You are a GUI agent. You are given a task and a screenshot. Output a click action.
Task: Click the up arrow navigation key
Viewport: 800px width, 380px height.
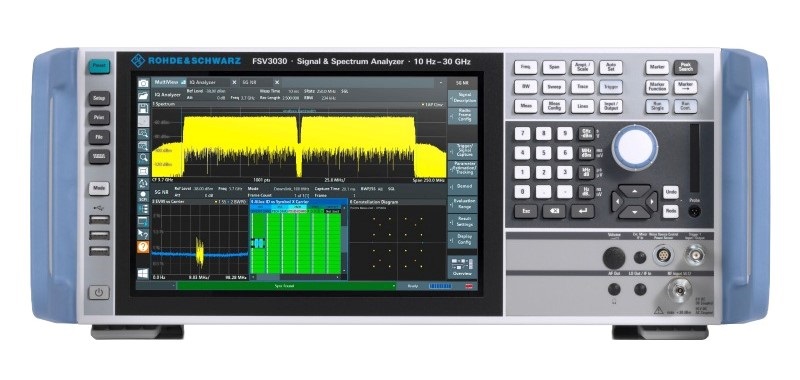click(x=634, y=191)
